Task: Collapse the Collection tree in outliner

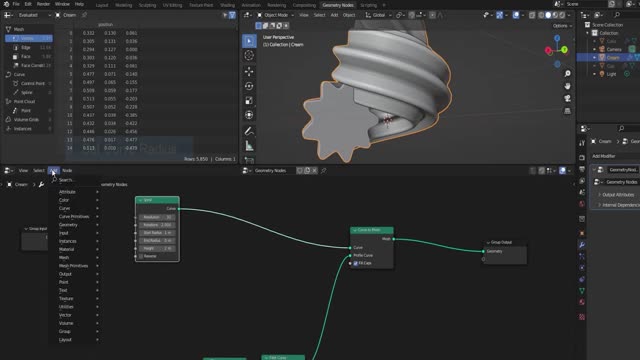Action: pyautogui.click(x=588, y=33)
